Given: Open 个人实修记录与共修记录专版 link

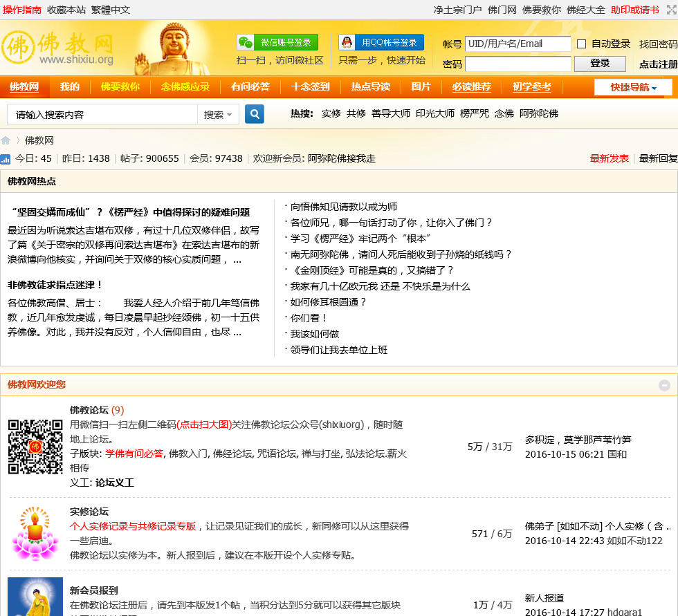Looking at the screenshot, I should pyautogui.click(x=133, y=526).
